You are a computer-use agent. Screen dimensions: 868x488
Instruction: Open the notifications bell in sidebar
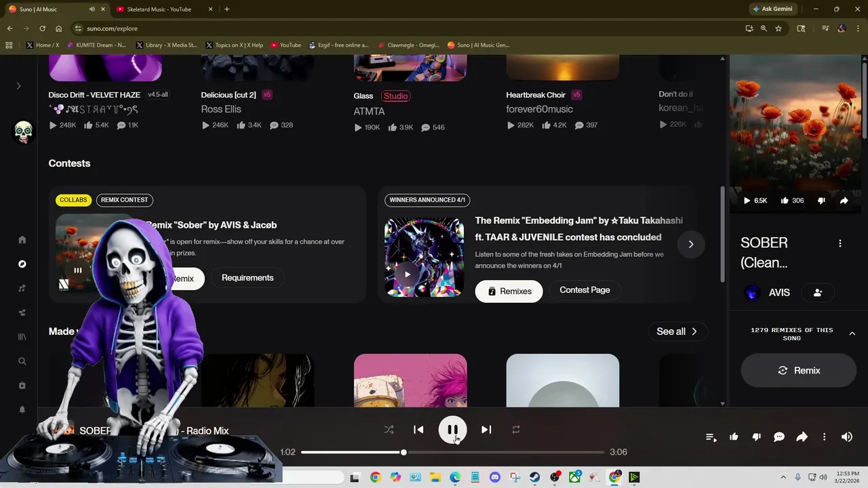click(x=22, y=409)
